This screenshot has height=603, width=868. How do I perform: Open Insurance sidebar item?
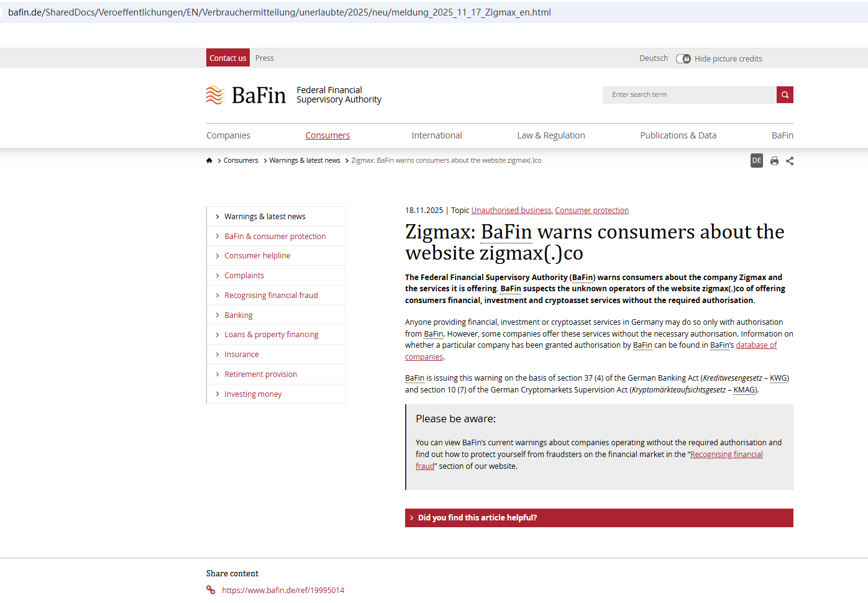point(276,355)
